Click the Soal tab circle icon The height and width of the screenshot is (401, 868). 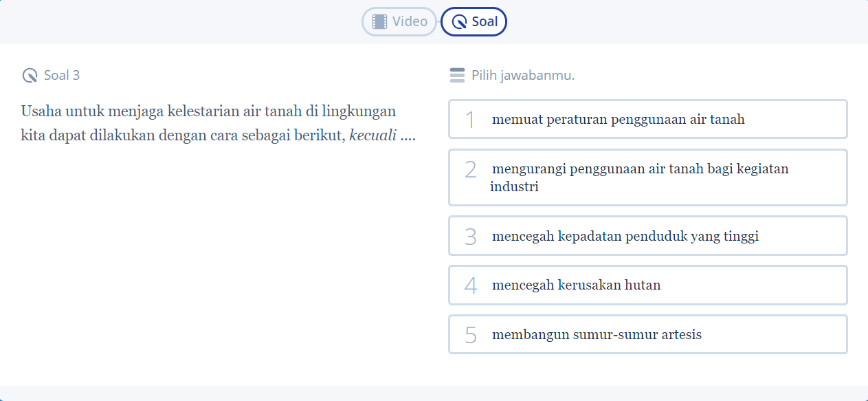click(460, 21)
